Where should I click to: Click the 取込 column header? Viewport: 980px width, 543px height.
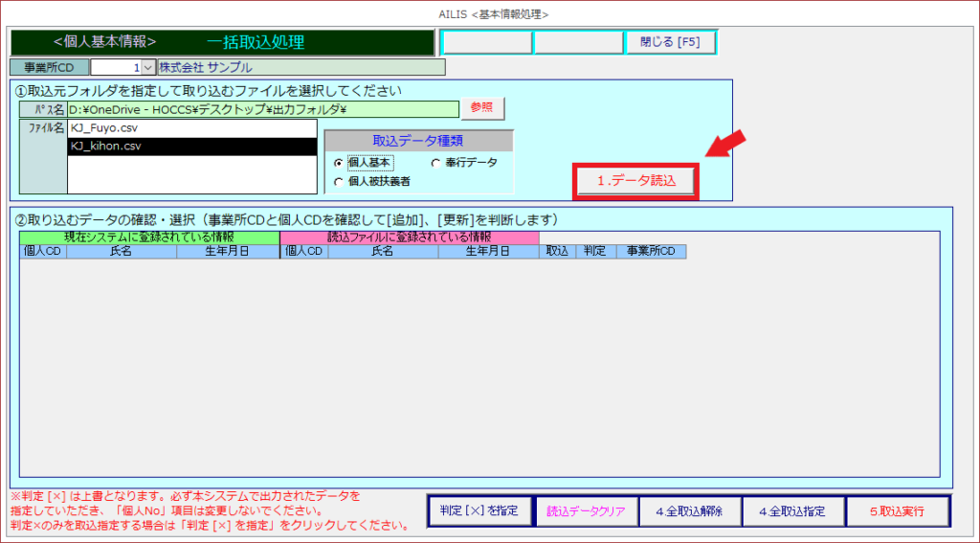coord(556,251)
